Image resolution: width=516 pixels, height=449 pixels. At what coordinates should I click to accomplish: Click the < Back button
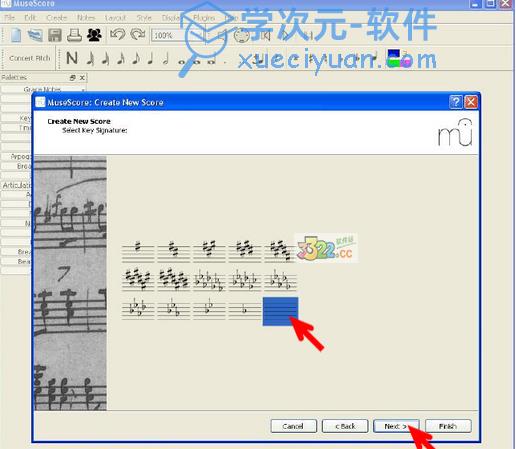point(345,426)
